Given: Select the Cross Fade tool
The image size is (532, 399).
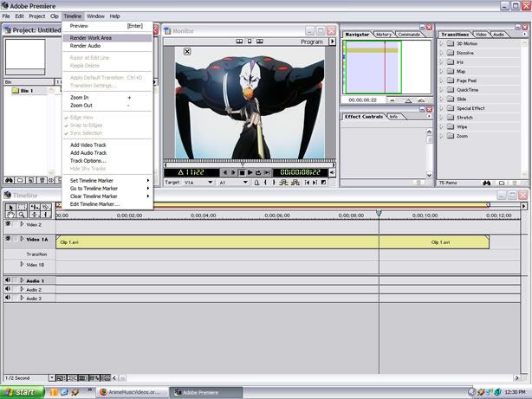Looking at the screenshot, I should click(x=35, y=215).
